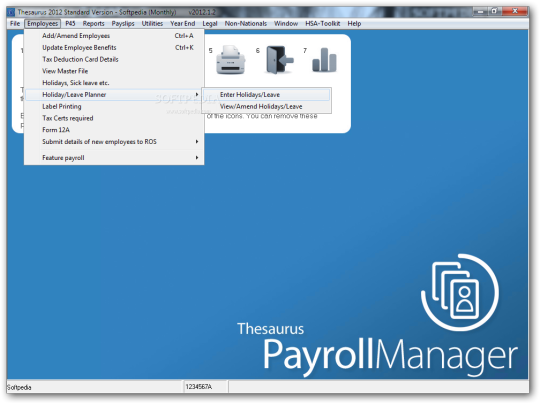Image resolution: width=540 pixels, height=404 pixels.
Task: Open the Payslips menu
Action: point(123,23)
